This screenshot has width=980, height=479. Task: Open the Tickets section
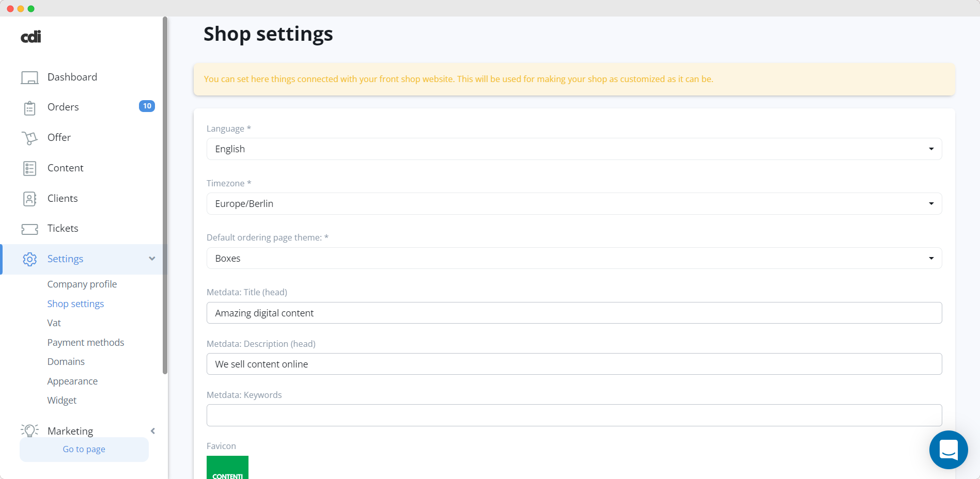pyautogui.click(x=63, y=228)
